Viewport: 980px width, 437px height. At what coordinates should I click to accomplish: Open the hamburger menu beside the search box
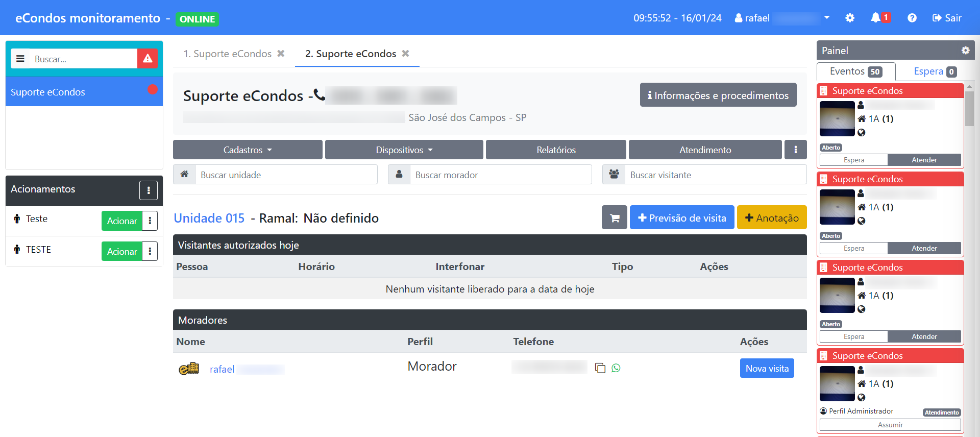(x=20, y=59)
